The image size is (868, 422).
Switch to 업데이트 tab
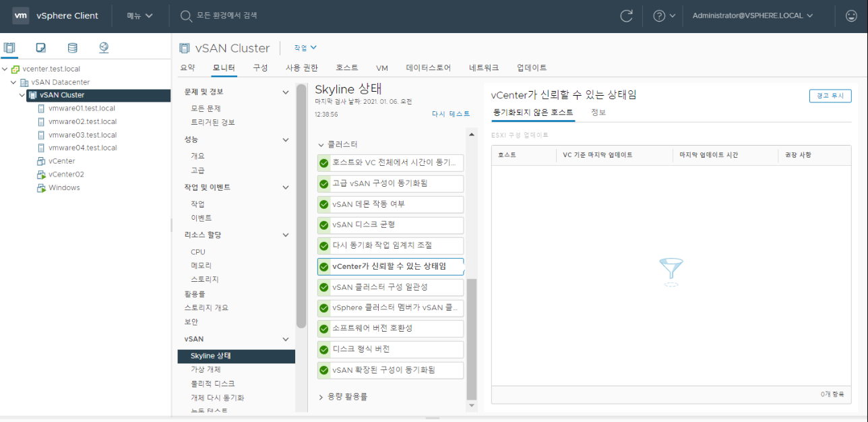coord(532,68)
